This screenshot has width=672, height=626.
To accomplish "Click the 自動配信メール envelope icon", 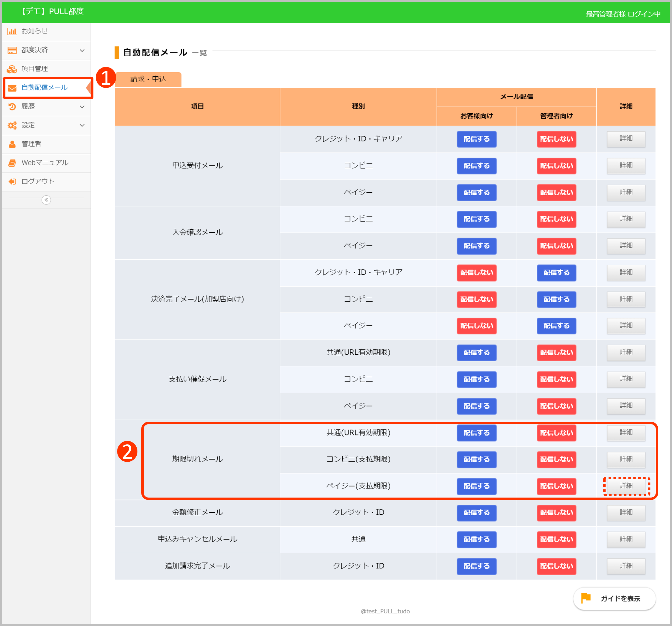I will pyautogui.click(x=12, y=88).
